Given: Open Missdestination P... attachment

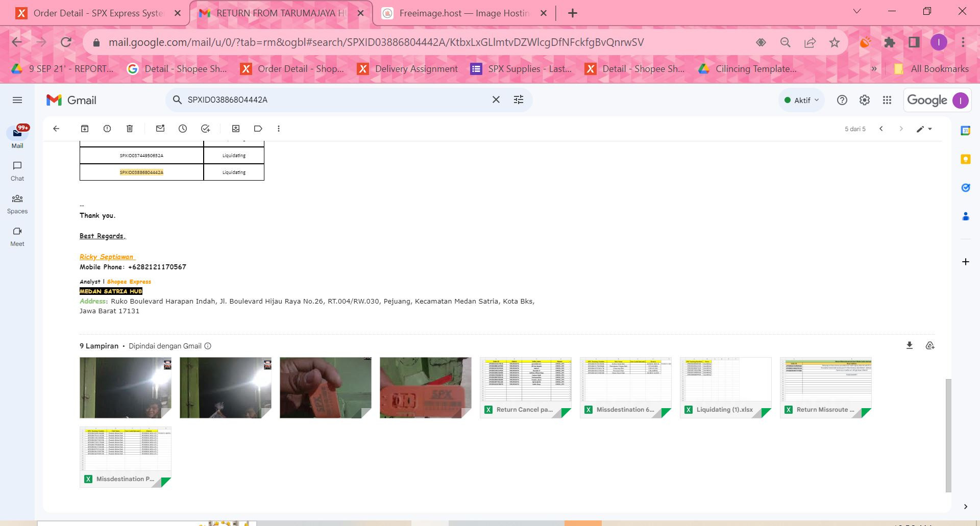Looking at the screenshot, I should (x=126, y=457).
